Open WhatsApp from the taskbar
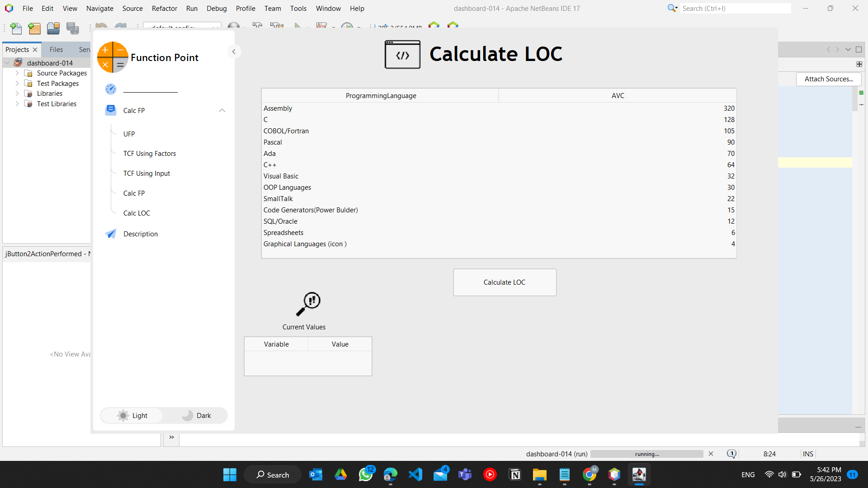Image resolution: width=868 pixels, height=488 pixels. click(366, 474)
